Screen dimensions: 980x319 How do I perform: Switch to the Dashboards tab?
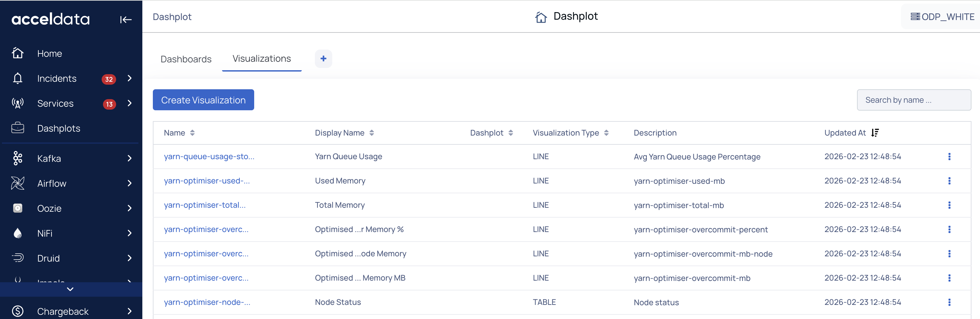pos(186,59)
